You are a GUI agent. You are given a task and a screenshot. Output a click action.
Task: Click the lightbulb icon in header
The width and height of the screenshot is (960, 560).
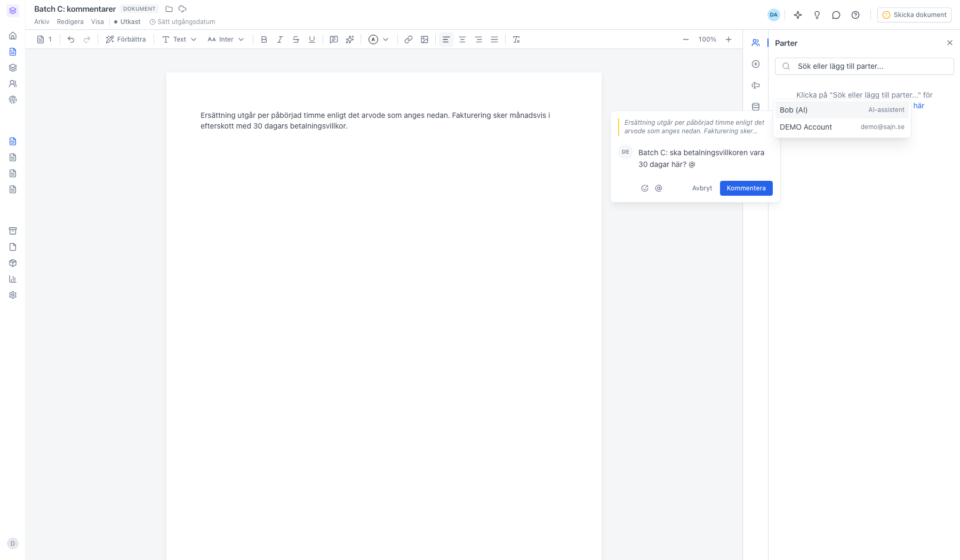(x=817, y=15)
